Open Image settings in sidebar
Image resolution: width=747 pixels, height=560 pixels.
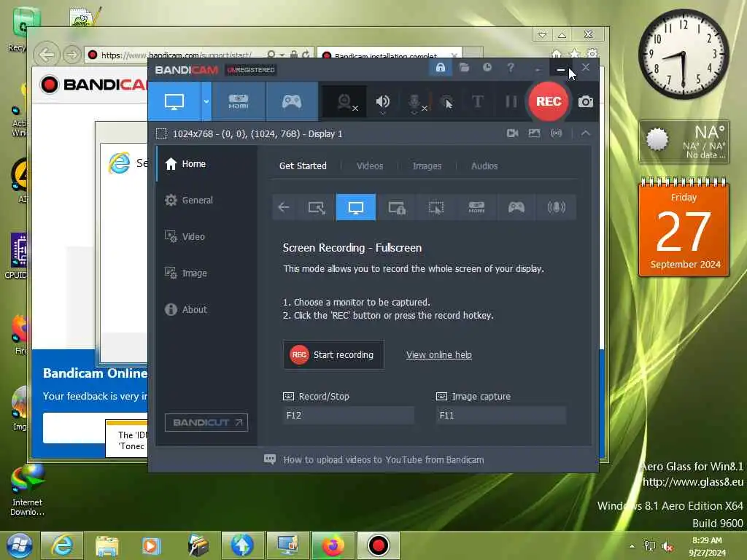pos(206,273)
